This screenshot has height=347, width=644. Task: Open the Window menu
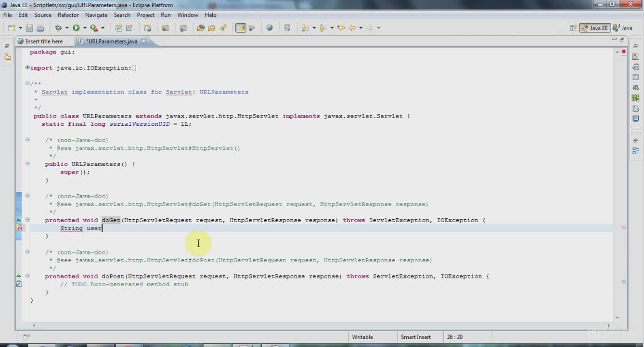tap(188, 15)
